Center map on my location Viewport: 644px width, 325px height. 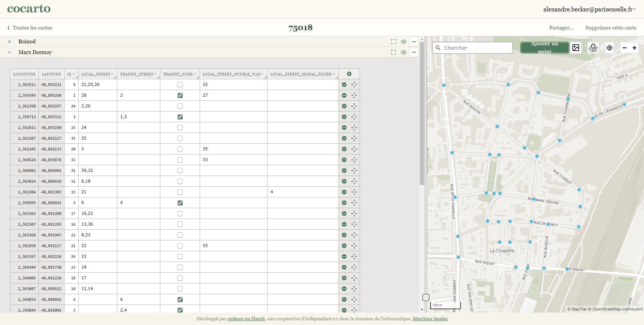[x=609, y=48]
